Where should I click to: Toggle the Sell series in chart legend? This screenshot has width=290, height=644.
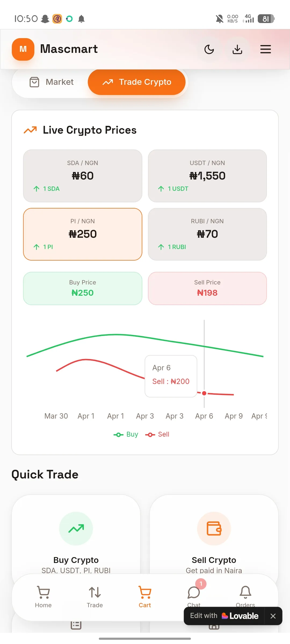coord(157,434)
